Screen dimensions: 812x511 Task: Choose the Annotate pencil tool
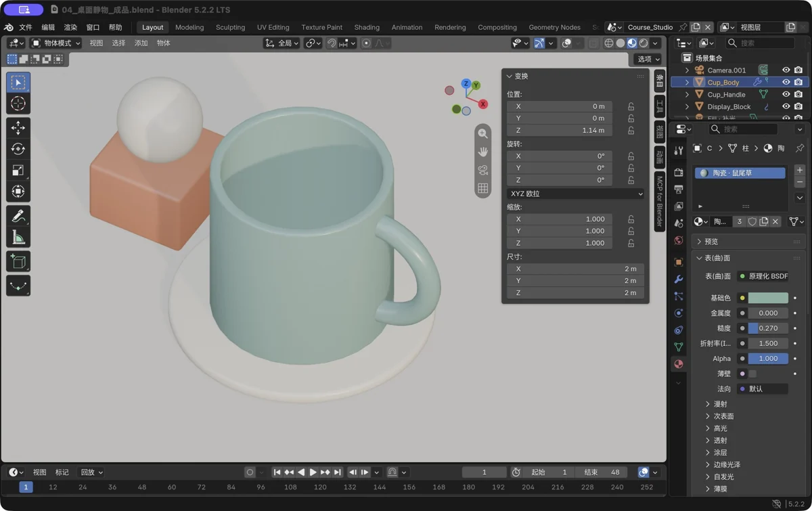[18, 216]
